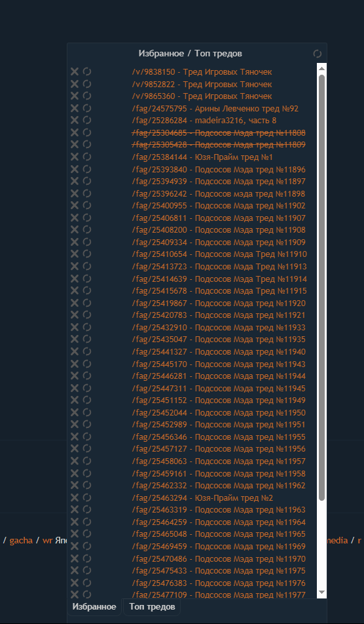The image size is (364, 624).
Task: Click the scrollbar down arrow
Action: point(322,592)
